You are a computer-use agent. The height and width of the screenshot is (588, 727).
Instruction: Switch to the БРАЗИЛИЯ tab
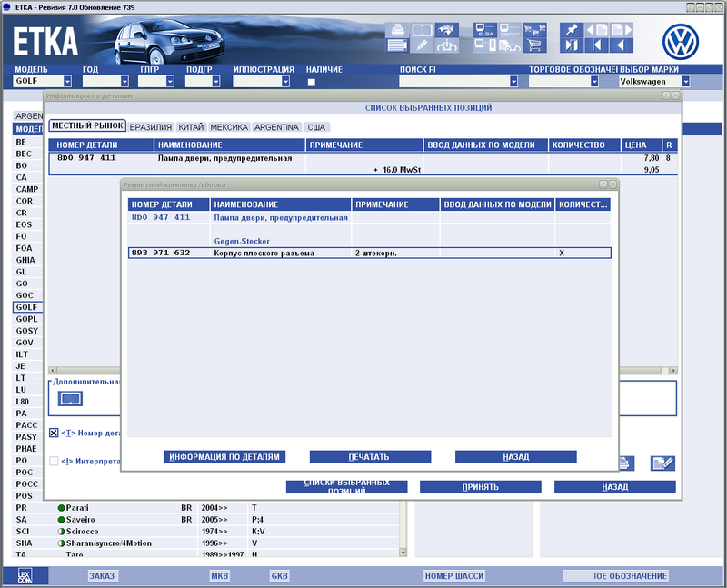click(151, 127)
